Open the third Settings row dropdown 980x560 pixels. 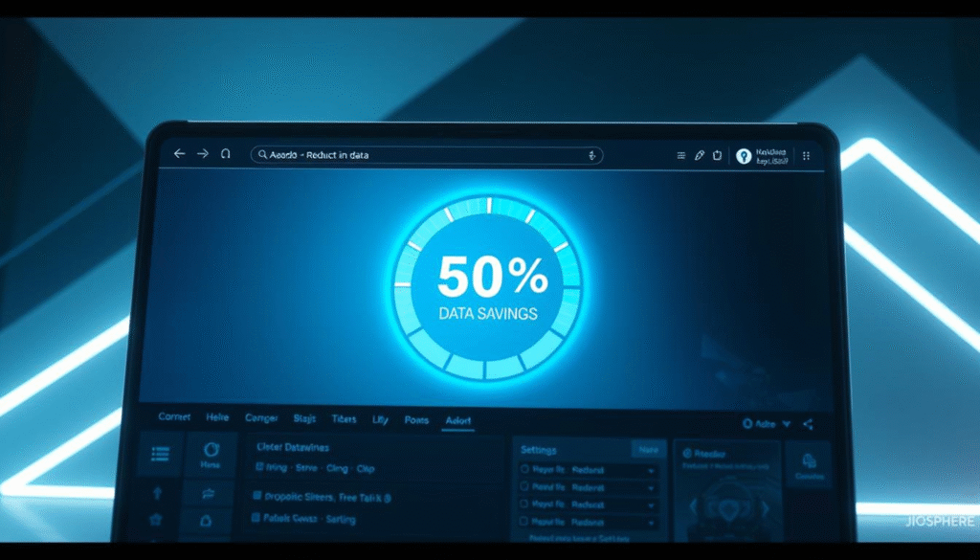652,504
